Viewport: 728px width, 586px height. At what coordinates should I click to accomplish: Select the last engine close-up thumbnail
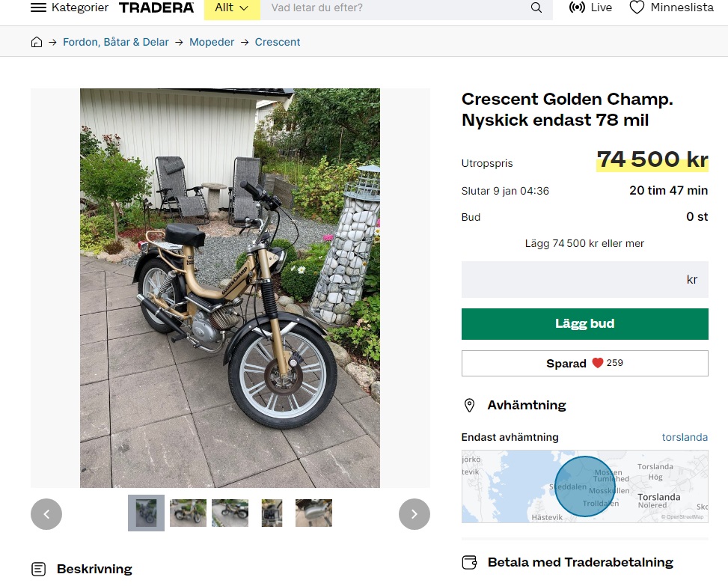pos(313,513)
